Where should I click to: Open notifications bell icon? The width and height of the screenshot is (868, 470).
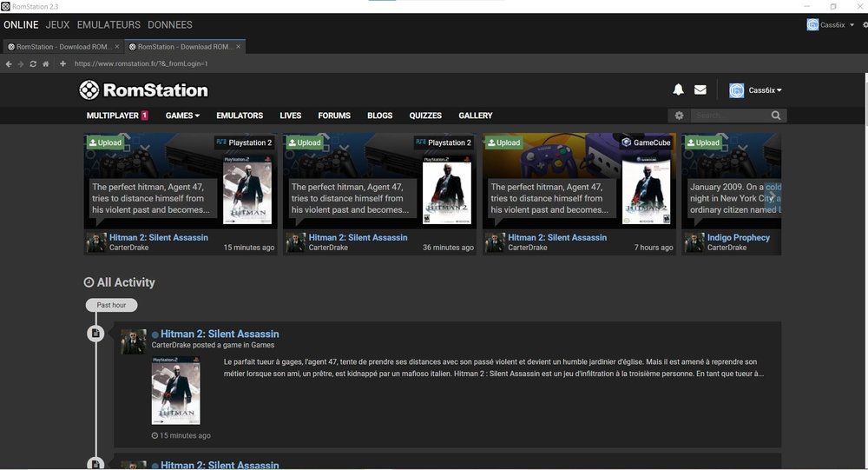coord(678,89)
